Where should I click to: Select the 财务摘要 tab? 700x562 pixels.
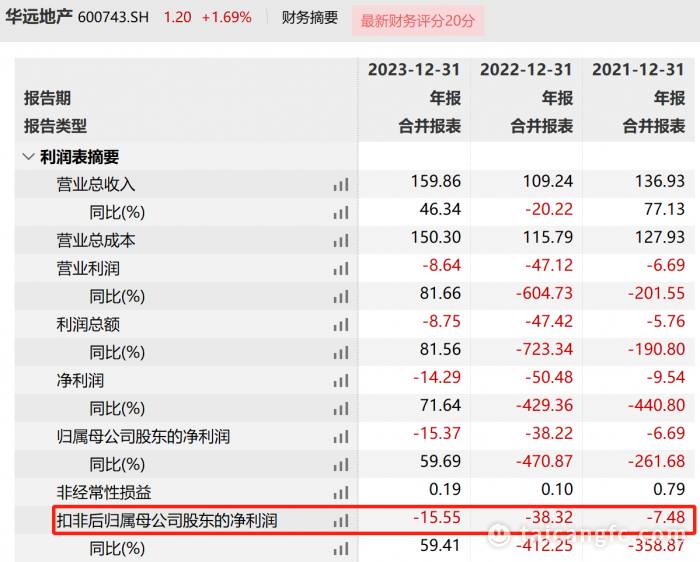tap(309, 17)
